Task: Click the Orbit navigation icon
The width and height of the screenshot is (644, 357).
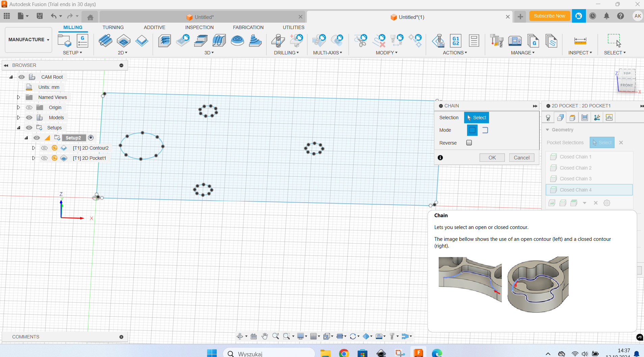Action: 240,336
